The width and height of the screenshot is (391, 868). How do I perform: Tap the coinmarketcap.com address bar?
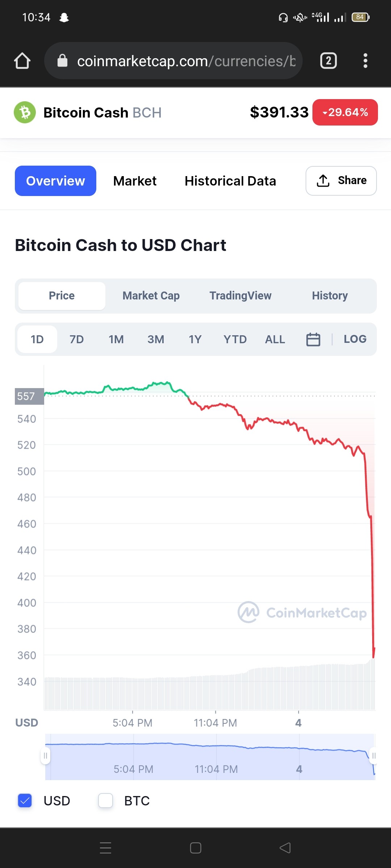tap(173, 61)
